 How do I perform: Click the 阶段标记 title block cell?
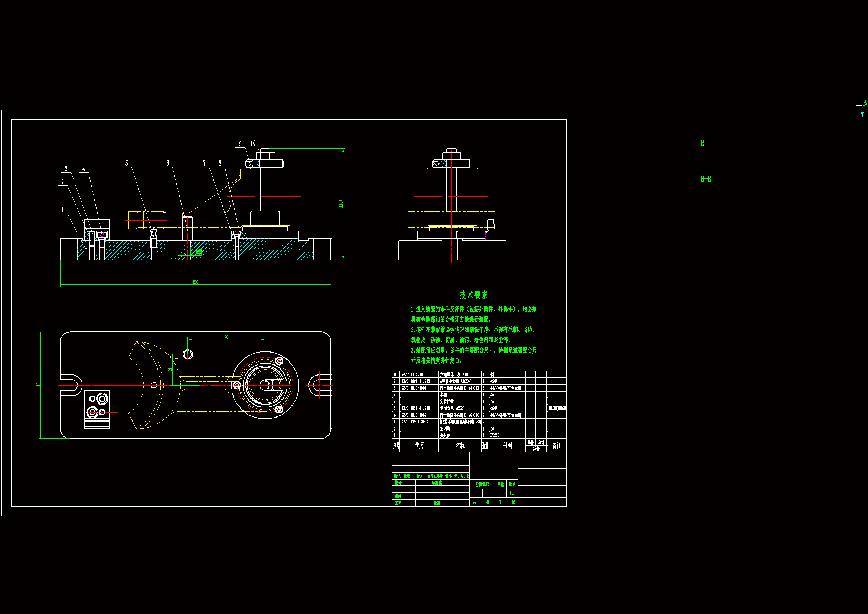click(x=482, y=484)
